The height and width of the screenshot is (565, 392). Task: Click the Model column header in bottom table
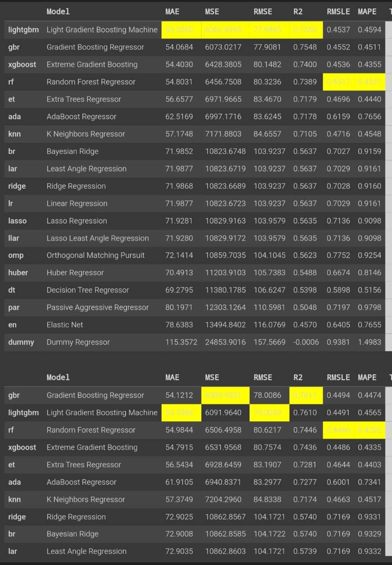pos(58,377)
